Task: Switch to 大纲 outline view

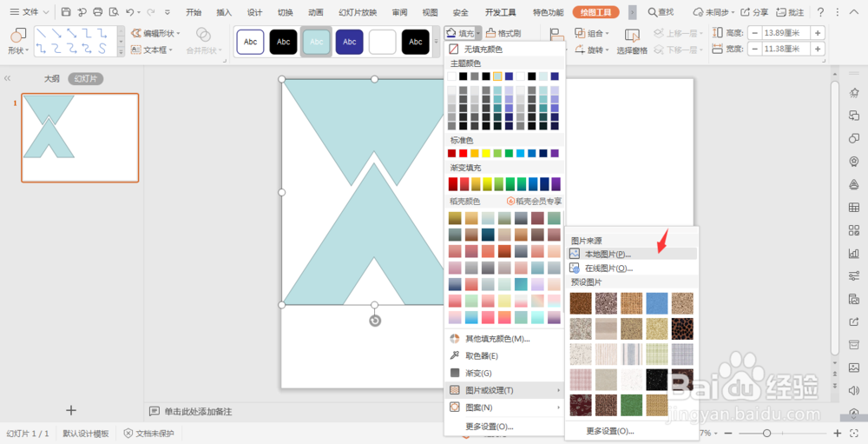Action: pyautogui.click(x=52, y=79)
